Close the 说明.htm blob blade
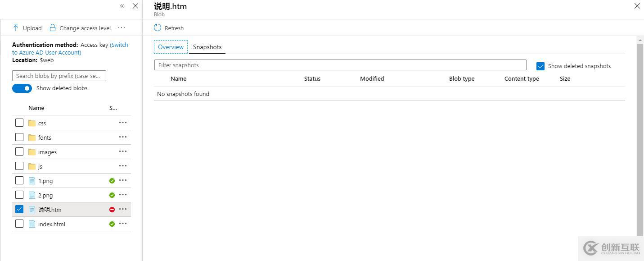The width and height of the screenshot is (644, 261). (x=637, y=6)
